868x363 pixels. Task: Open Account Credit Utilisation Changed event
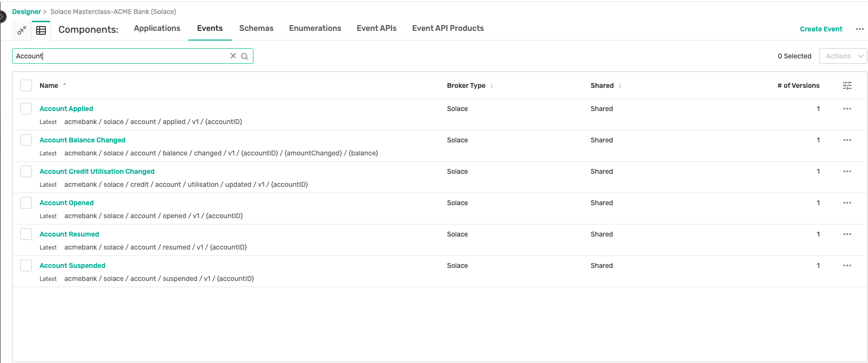(x=97, y=171)
